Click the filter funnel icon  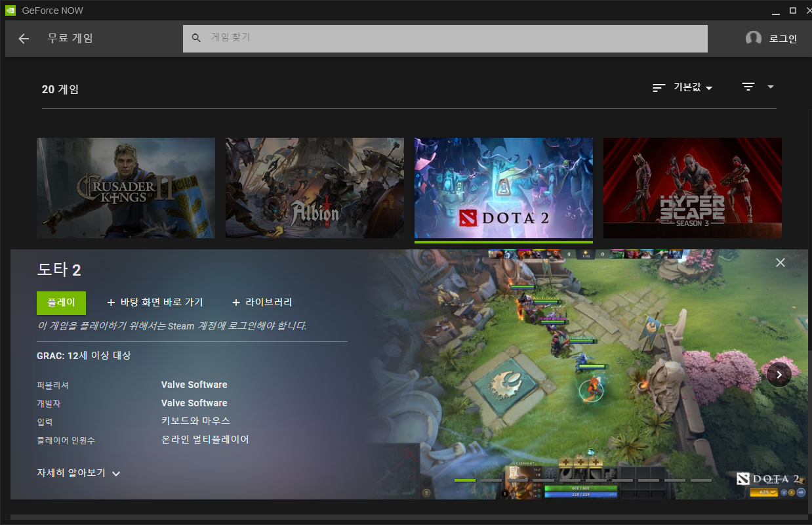[x=748, y=87]
